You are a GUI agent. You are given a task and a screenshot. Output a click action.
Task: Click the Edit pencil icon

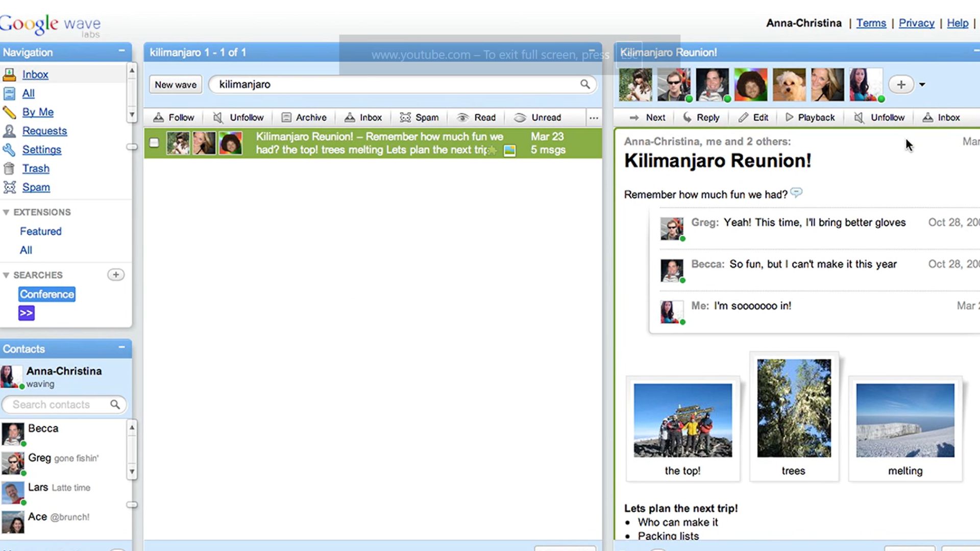click(x=743, y=118)
